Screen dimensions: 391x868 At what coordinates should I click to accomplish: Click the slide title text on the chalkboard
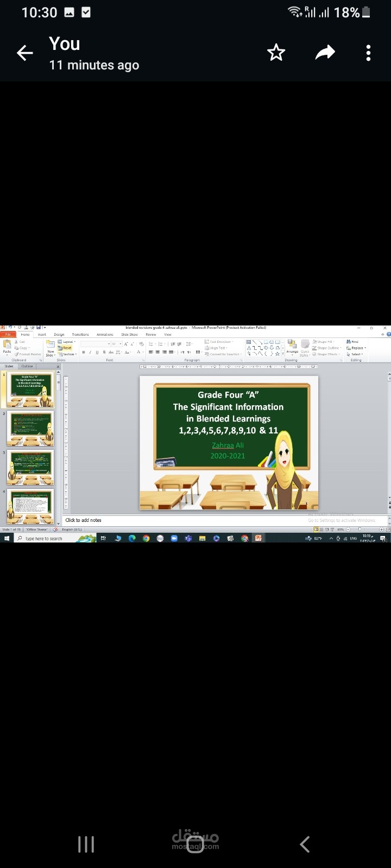[x=228, y=412]
